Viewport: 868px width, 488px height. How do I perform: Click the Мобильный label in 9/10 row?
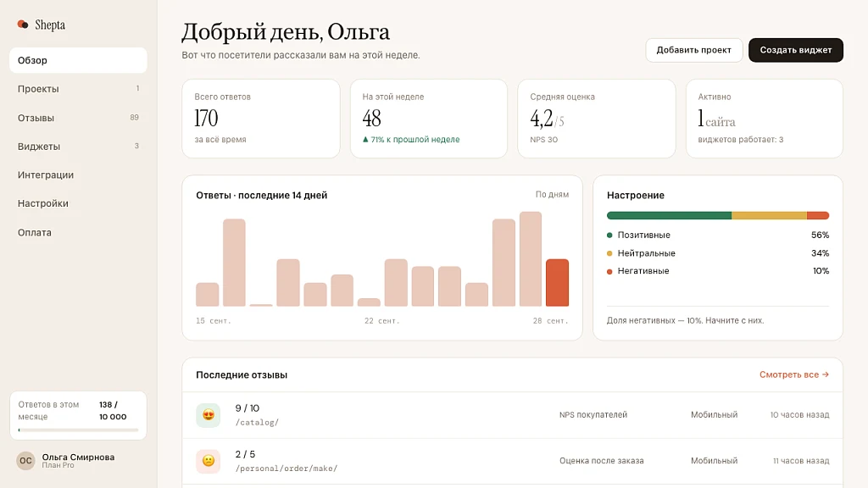click(x=714, y=414)
